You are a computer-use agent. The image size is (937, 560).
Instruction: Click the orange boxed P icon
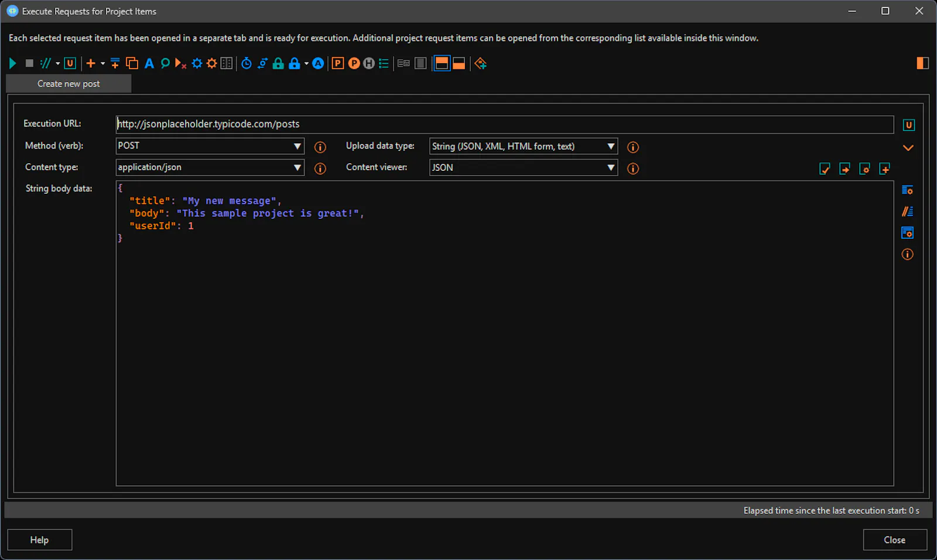tap(338, 63)
